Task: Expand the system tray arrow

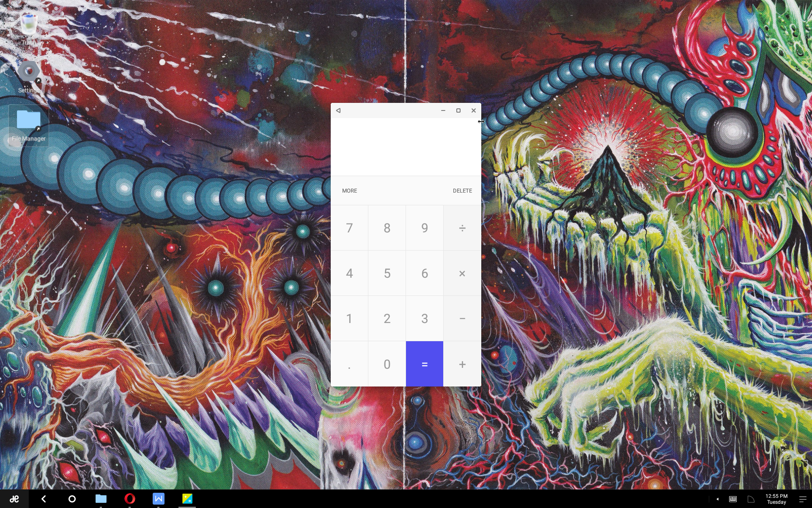Action: tap(718, 499)
